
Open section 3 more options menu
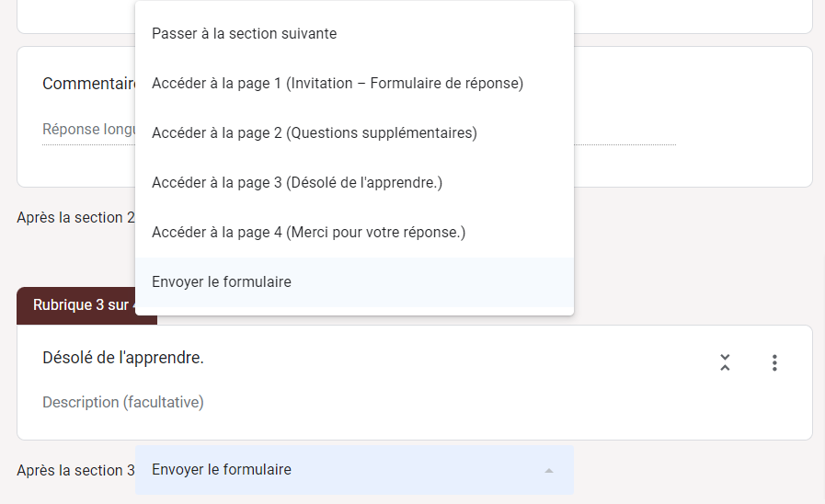(x=774, y=362)
